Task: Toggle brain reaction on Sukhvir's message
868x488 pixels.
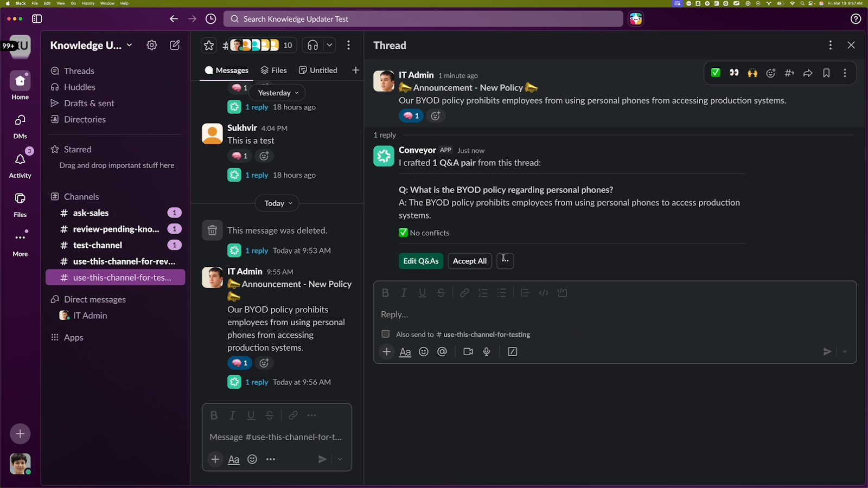Action: (x=239, y=156)
